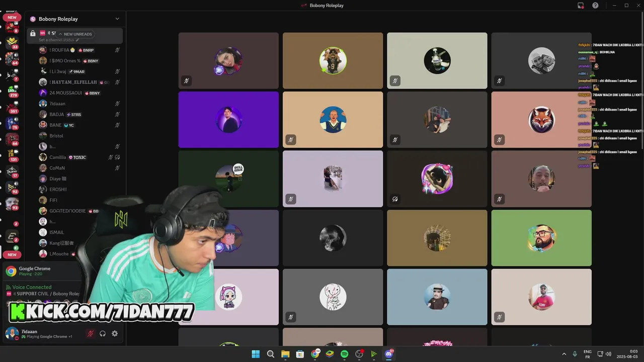Screen dimensions: 644x362
Task: Open the inbox icon in title bar
Action: pyautogui.click(x=581, y=6)
